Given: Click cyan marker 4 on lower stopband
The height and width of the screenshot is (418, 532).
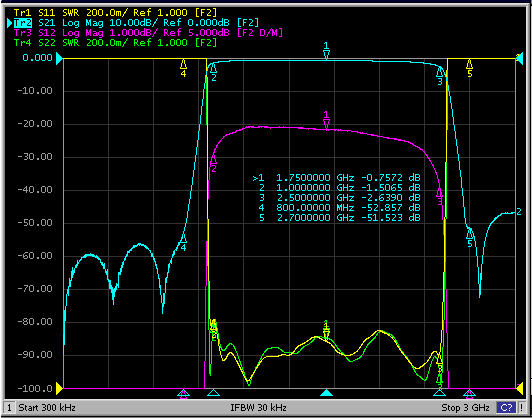Looking at the screenshot, I should tap(183, 242).
